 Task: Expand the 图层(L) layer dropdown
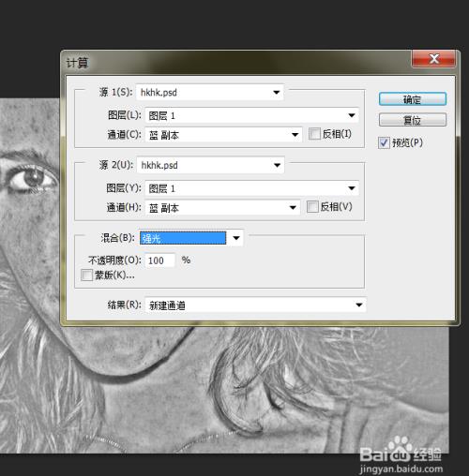pyautogui.click(x=251, y=115)
